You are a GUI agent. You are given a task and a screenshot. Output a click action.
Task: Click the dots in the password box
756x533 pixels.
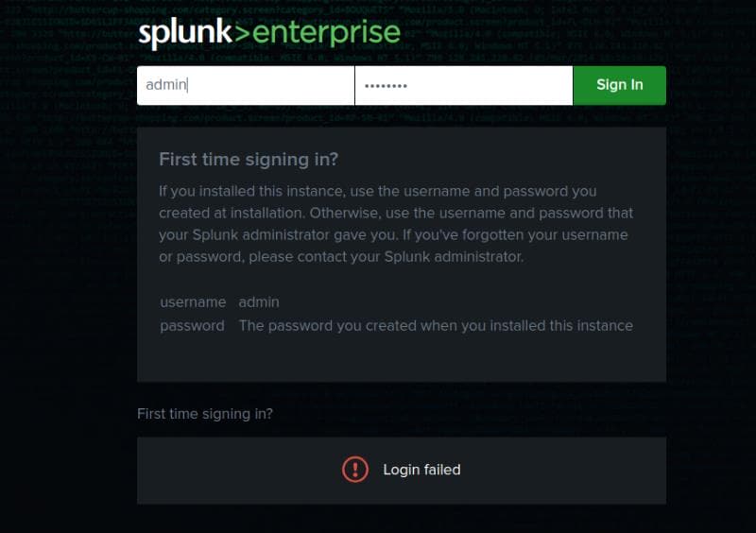tap(386, 86)
